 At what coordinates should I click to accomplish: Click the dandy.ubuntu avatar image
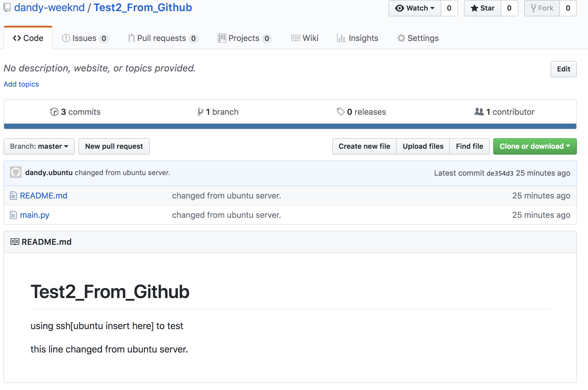coord(16,172)
